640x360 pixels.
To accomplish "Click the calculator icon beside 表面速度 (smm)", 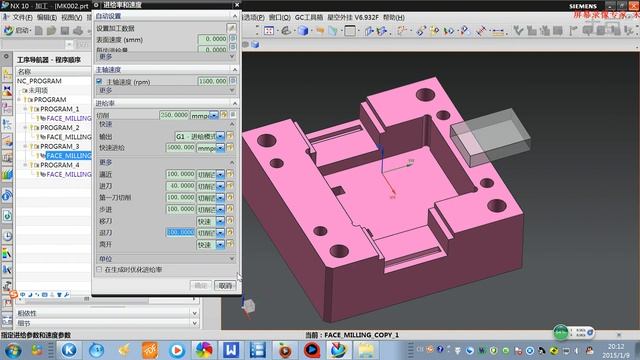I will tap(233, 38).
